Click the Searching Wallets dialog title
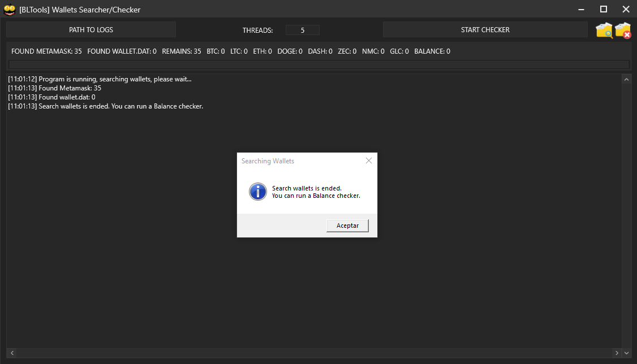Viewport: 637px width, 364px height. click(x=268, y=161)
